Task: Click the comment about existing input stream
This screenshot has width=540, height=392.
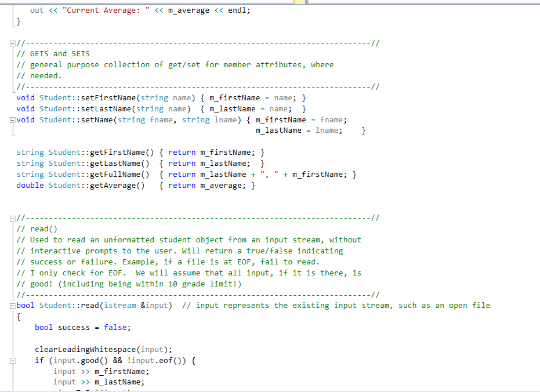Action: point(336,306)
